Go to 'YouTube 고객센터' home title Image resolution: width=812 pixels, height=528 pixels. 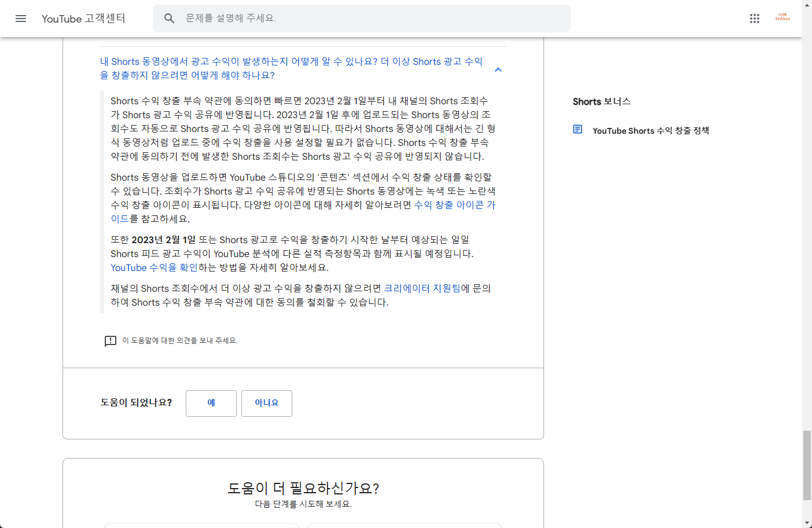[x=83, y=19]
